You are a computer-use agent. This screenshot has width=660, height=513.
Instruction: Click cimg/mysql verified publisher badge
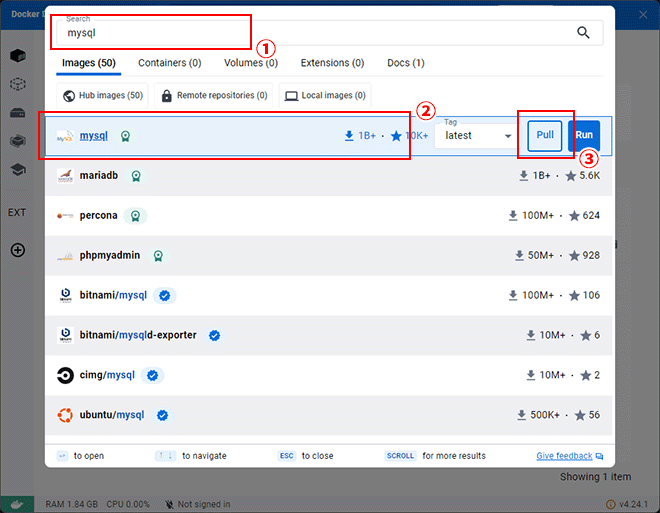pos(152,375)
